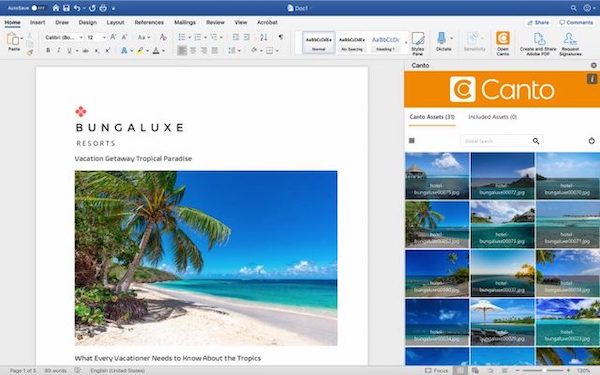Viewport: 600px width, 375px height.
Task: Toggle show paragraph marks
Action: (x=281, y=37)
